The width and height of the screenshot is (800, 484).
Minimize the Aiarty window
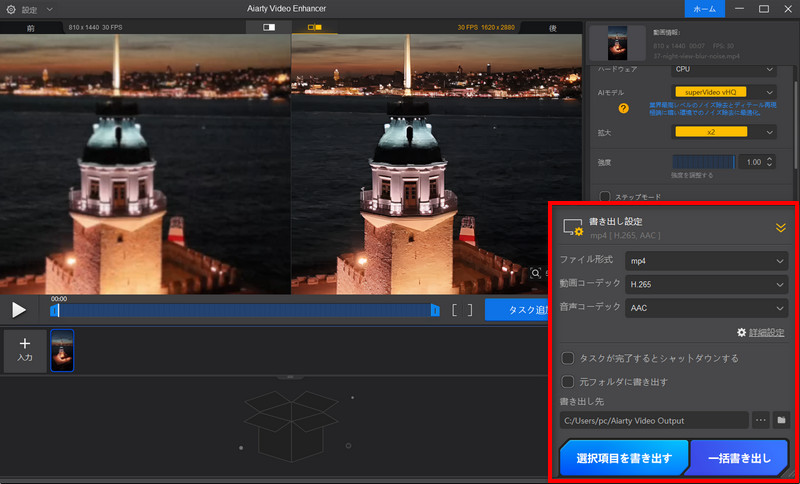coord(739,9)
